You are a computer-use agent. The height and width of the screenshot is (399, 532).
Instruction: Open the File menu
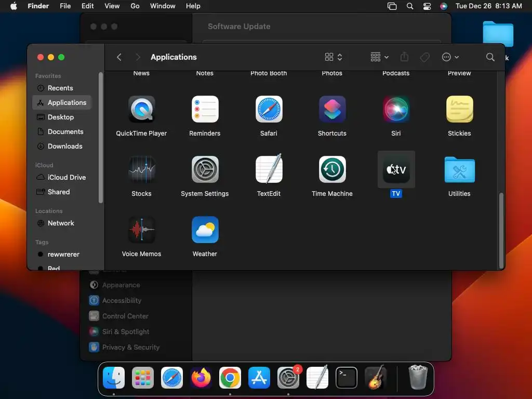(x=65, y=6)
